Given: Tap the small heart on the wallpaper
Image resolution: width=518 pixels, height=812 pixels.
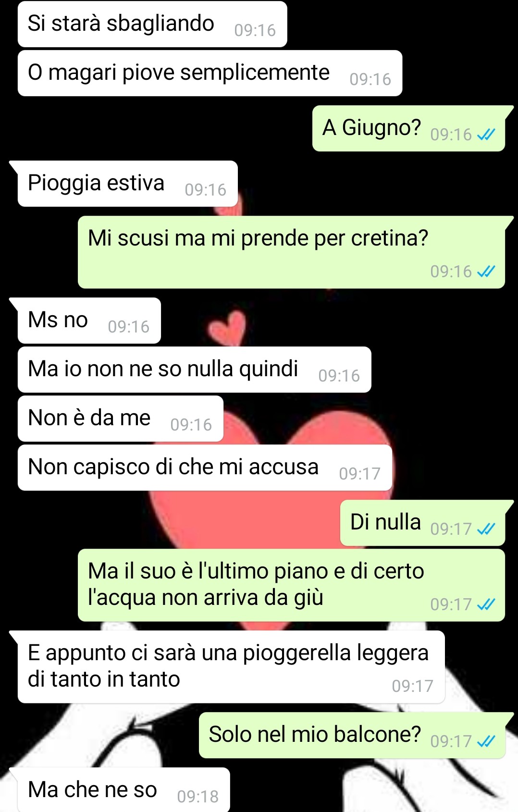Looking at the screenshot, I should [228, 328].
